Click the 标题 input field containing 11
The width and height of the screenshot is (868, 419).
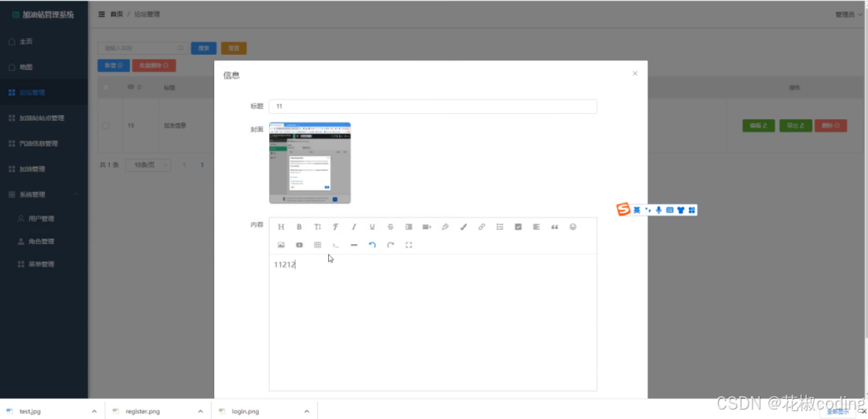pyautogui.click(x=433, y=106)
